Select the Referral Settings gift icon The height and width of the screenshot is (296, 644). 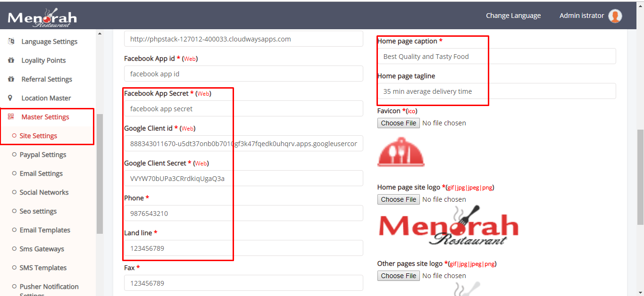[11, 79]
